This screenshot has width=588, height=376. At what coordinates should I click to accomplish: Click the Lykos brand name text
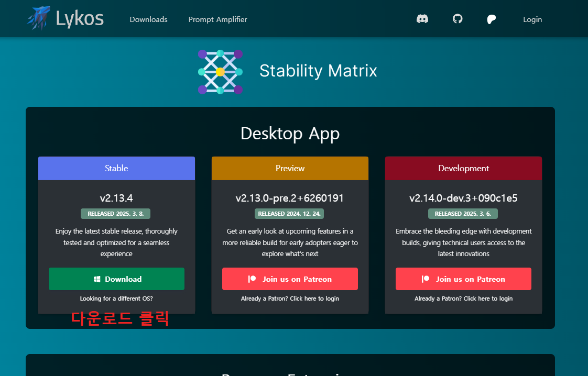tap(80, 19)
